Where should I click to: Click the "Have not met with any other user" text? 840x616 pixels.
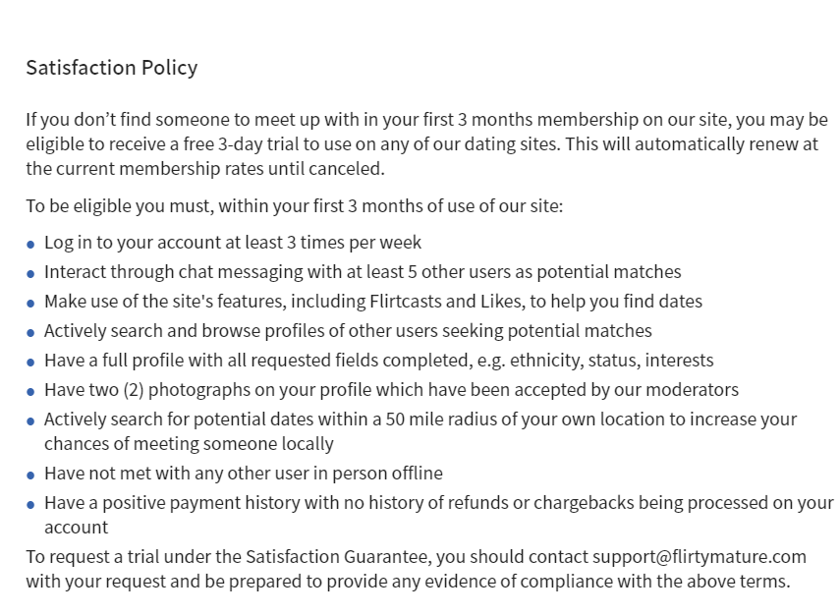pyautogui.click(x=244, y=474)
